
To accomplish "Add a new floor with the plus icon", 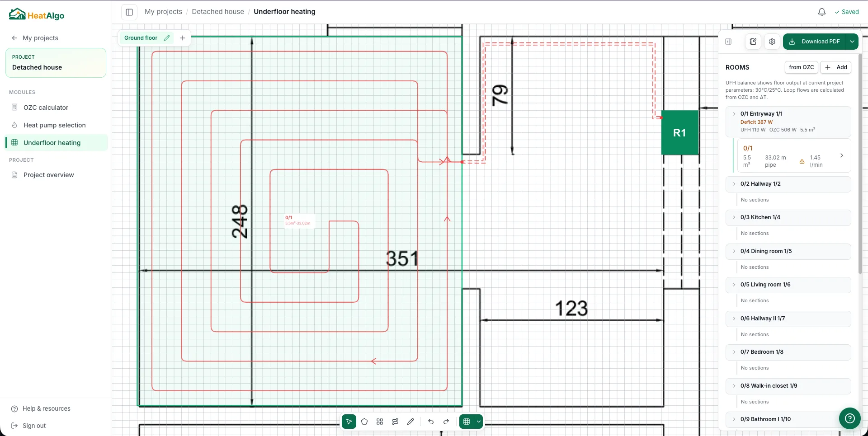I will [183, 38].
